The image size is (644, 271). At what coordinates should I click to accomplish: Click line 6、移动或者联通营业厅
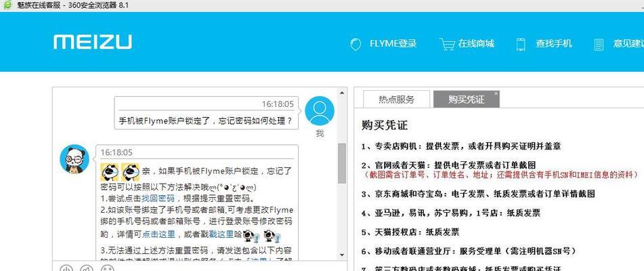click(x=469, y=251)
